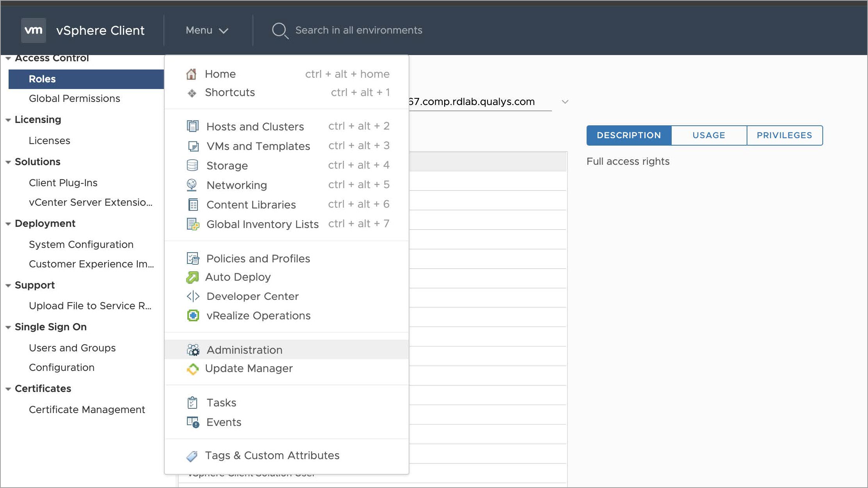The width and height of the screenshot is (868, 488).
Task: Select Administration from the menu
Action: pos(244,350)
